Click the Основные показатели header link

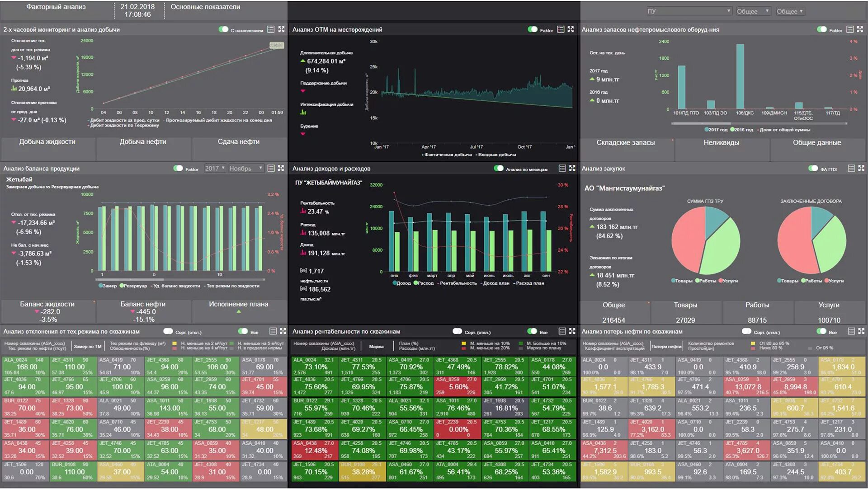[x=205, y=7]
